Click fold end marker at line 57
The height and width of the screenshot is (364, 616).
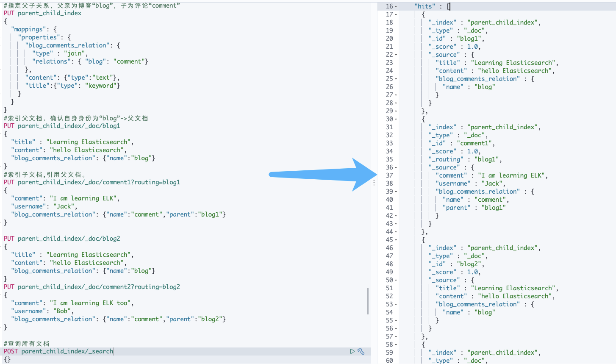tap(396, 336)
